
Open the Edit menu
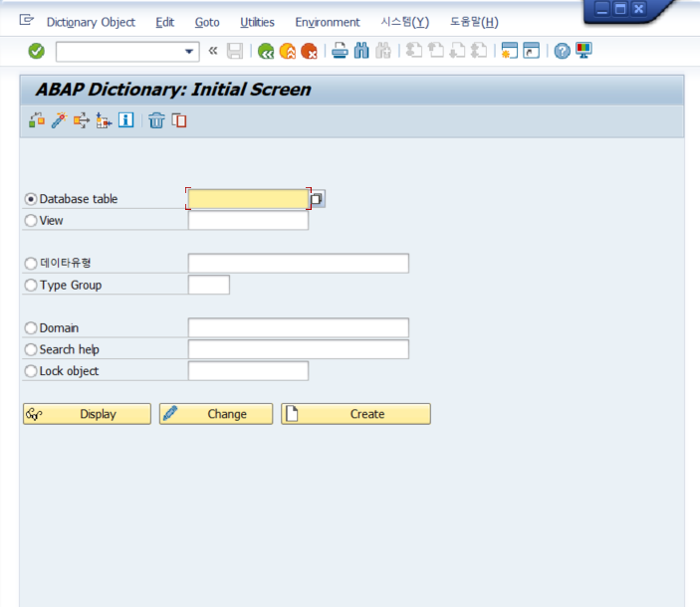164,22
